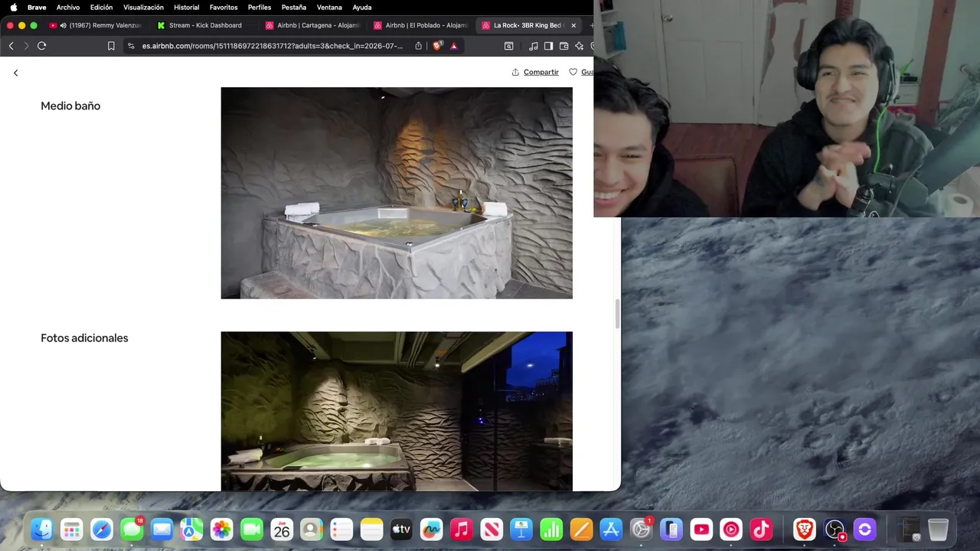Viewport: 980px width, 551px height.
Task: Open the Edición menu
Action: pos(101,7)
